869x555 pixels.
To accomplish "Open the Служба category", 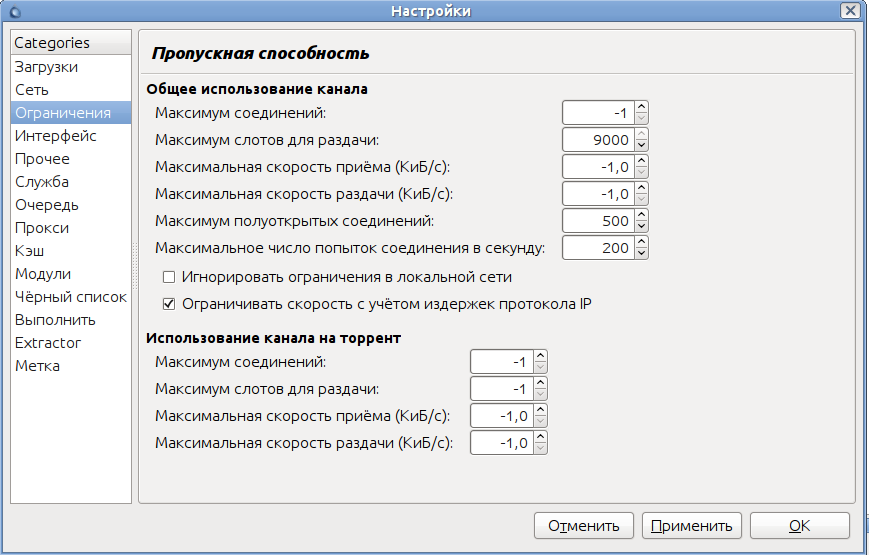I will point(71,182).
